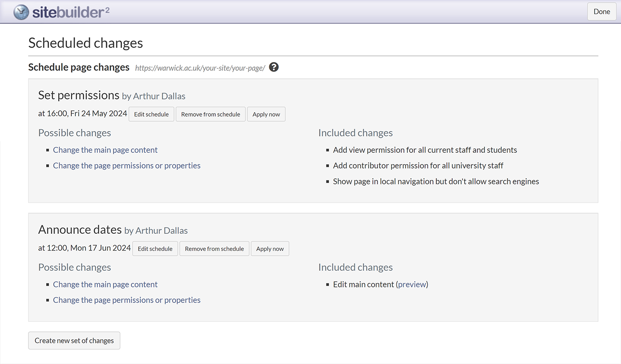621x364 pixels.
Task: Click the Scheduled changes page title
Action: (x=85, y=43)
